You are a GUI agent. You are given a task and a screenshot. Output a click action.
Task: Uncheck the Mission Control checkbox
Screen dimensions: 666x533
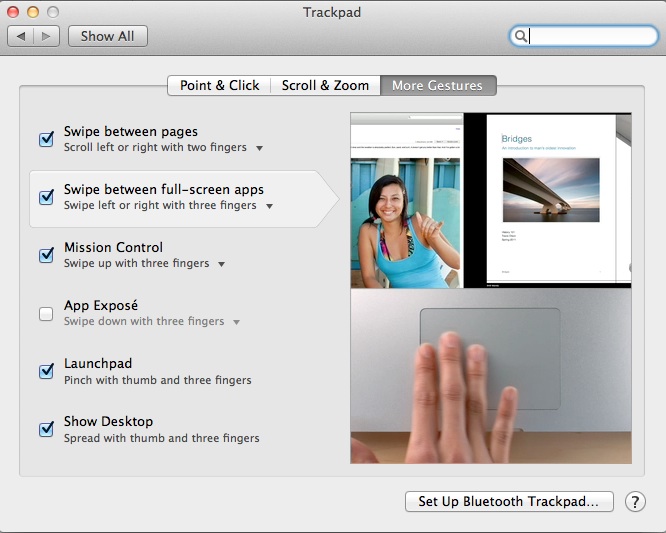(x=46, y=255)
